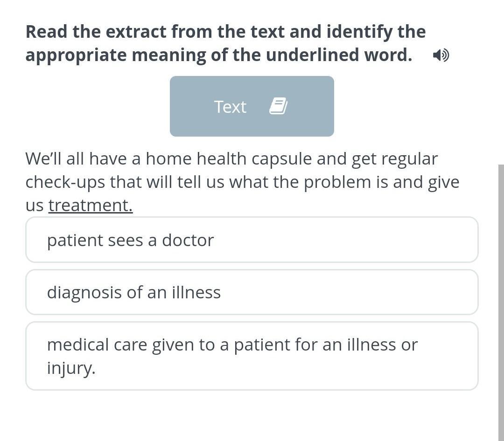Click the underlined word "treatment."
Image resolution: width=504 pixels, height=441 pixels.
coord(91,206)
